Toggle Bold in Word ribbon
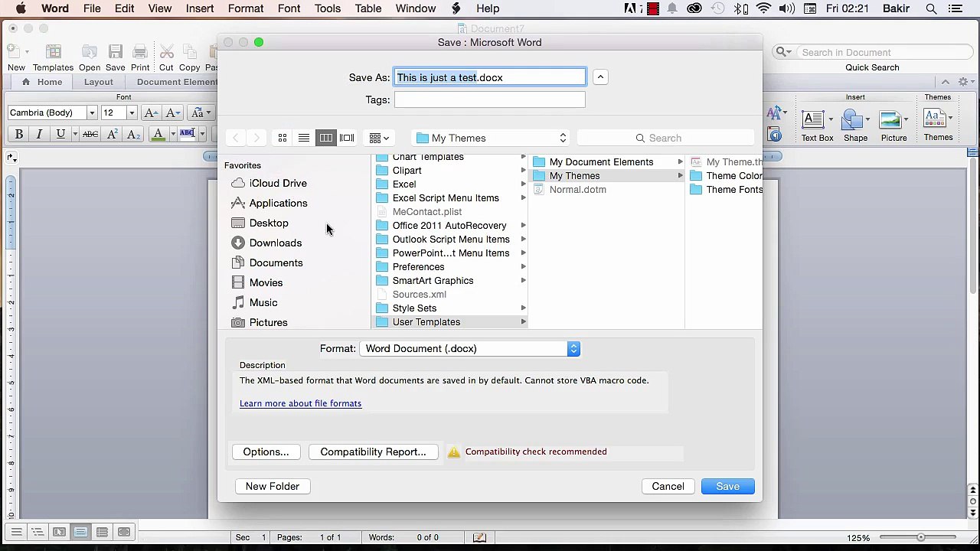This screenshot has width=980, height=551. [19, 134]
